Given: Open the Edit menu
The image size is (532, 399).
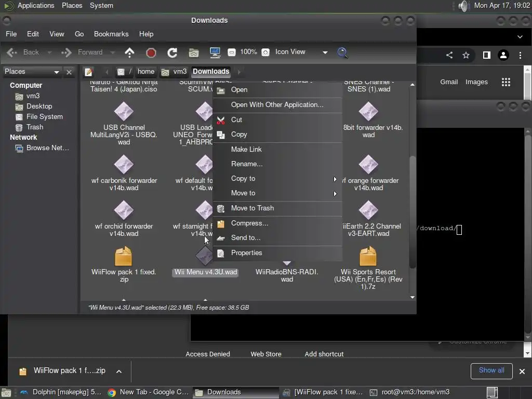Looking at the screenshot, I should coord(33,34).
